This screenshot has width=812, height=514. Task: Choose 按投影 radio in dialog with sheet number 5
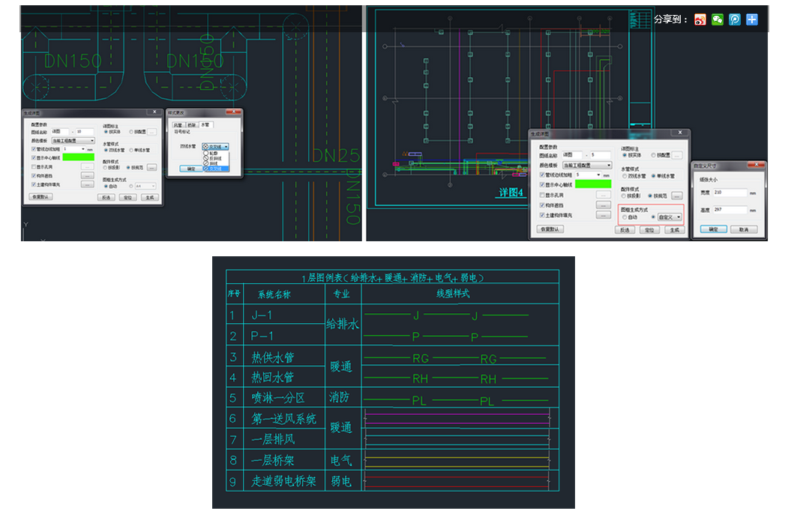tap(625, 196)
